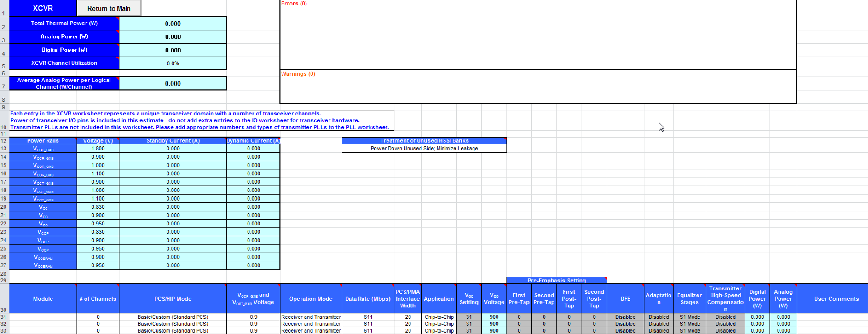Select row 31 VOD Setting cell
Screen dimensions: 868x334
click(469, 317)
